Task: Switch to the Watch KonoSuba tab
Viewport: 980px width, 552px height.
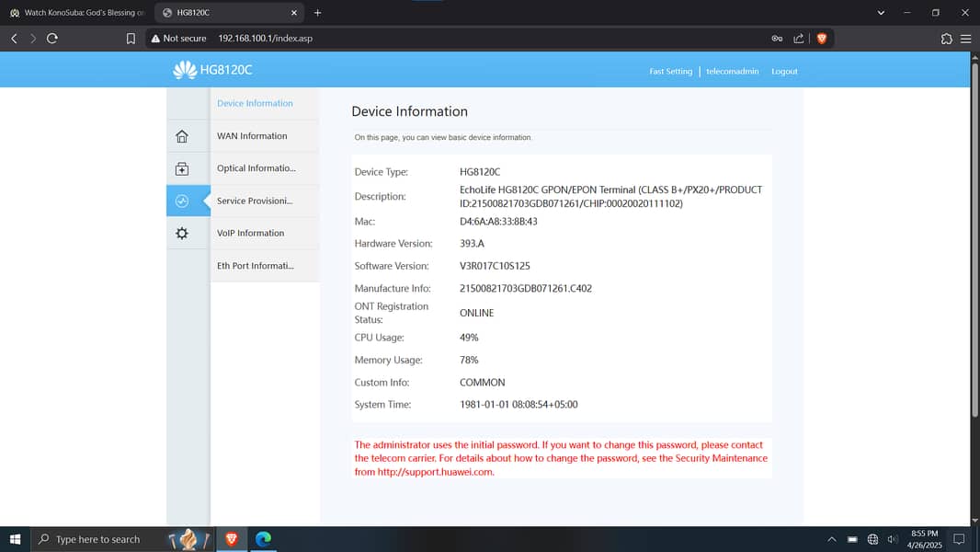Action: tap(77, 13)
